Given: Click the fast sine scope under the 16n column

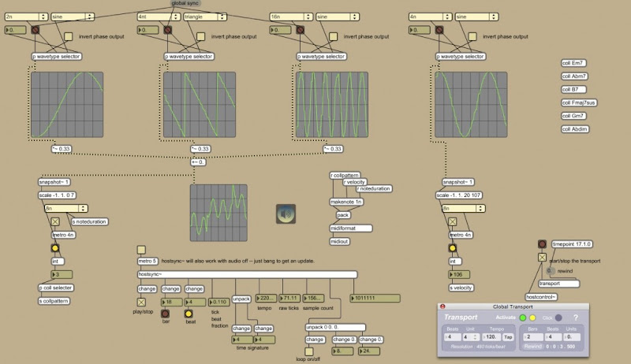Looking at the screenshot, I should click(332, 105).
